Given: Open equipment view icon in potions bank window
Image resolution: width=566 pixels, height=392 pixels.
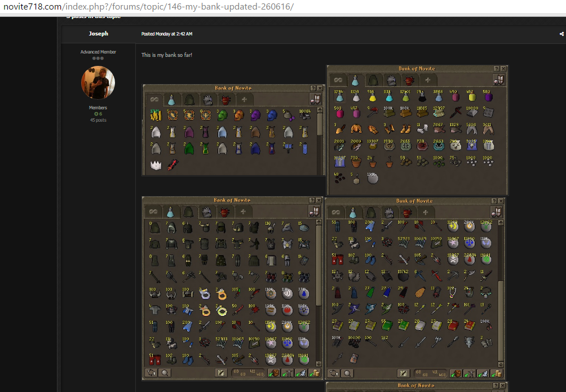Looking at the screenshot, I should coord(498,80).
